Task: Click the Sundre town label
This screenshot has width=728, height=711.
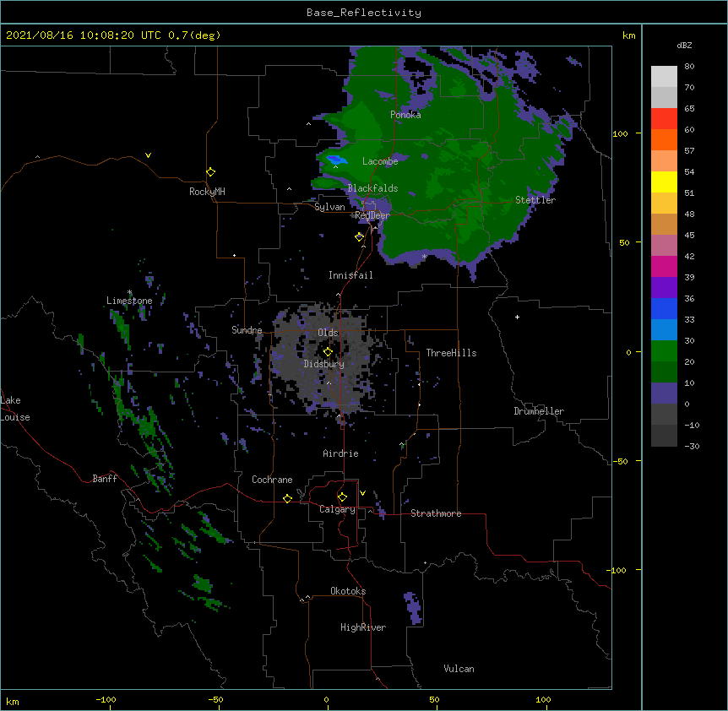Action: 247,330
